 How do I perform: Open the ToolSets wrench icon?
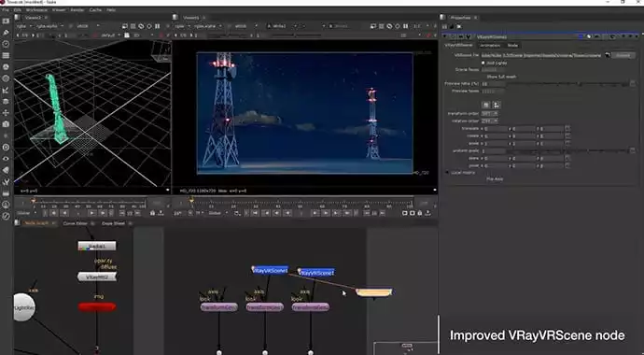click(6, 181)
